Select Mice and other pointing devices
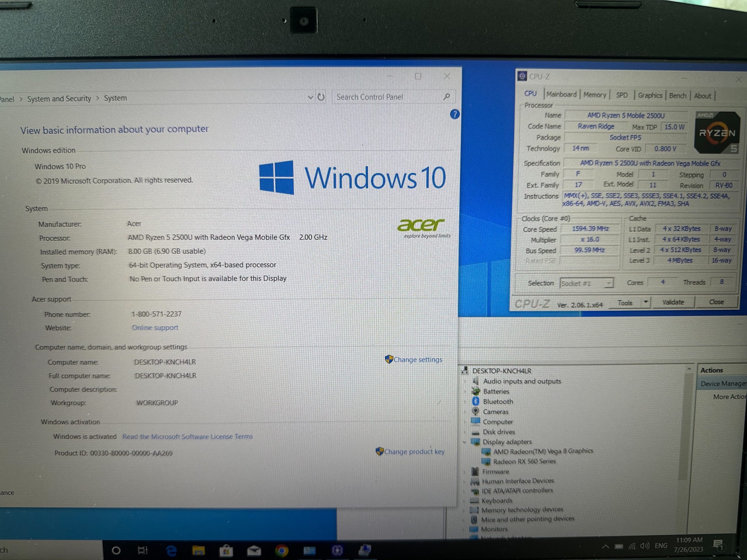The width and height of the screenshot is (747, 560). coord(528,519)
